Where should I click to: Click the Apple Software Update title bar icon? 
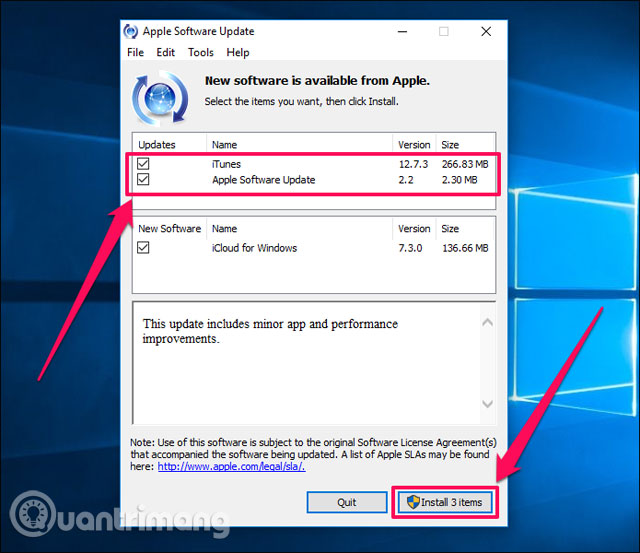pos(131,31)
